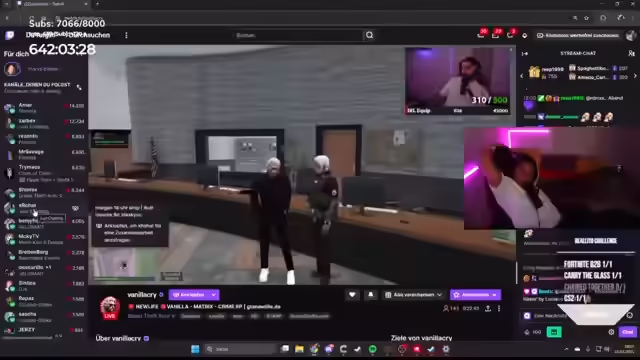Open a new browser tab with plus
Viewport: 640px width, 360px height.
(97, 4)
